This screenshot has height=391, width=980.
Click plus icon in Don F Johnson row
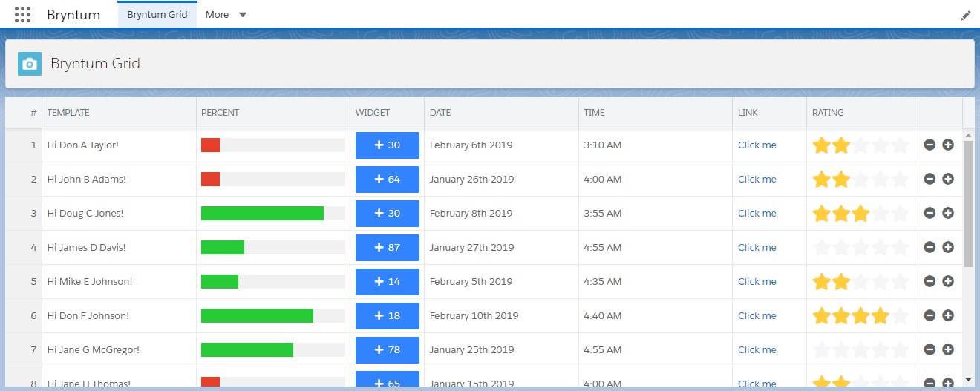[x=948, y=316]
